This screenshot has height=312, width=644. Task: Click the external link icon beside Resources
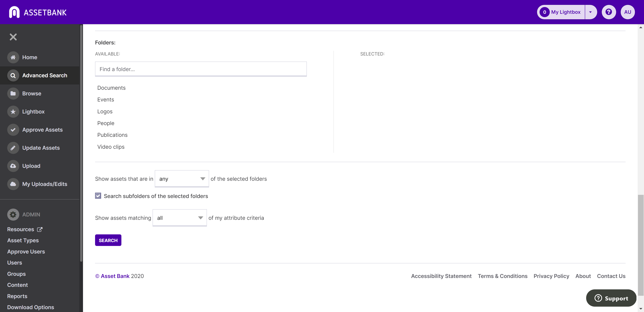[x=40, y=229]
